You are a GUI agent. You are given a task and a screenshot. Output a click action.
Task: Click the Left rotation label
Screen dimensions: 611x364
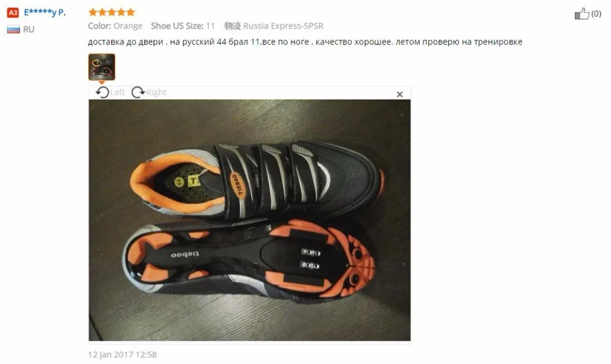(118, 92)
